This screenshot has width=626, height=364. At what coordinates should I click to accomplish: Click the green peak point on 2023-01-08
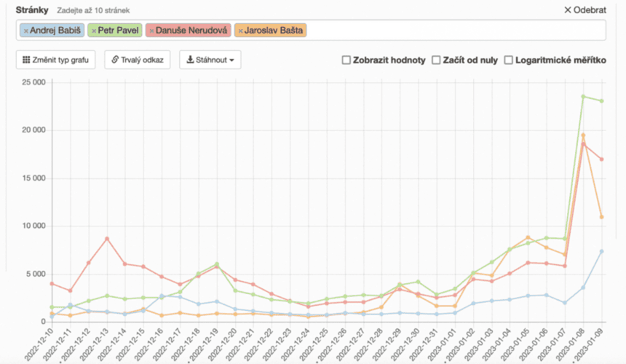point(583,96)
